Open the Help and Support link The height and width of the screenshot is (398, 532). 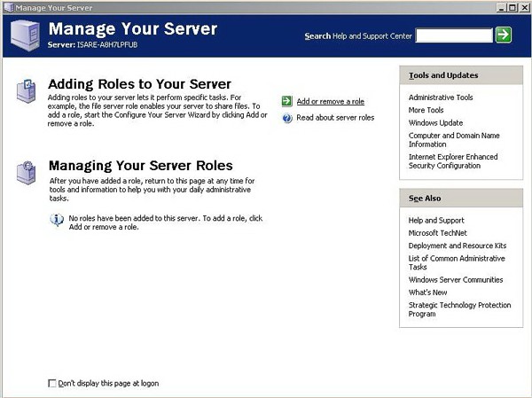(436, 220)
